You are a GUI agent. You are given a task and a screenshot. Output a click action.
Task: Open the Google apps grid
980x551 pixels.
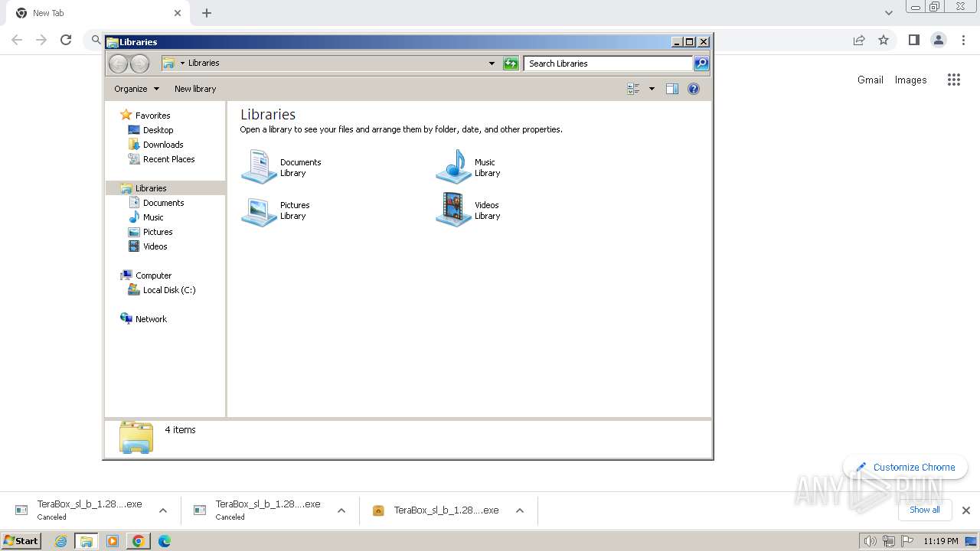click(x=953, y=80)
